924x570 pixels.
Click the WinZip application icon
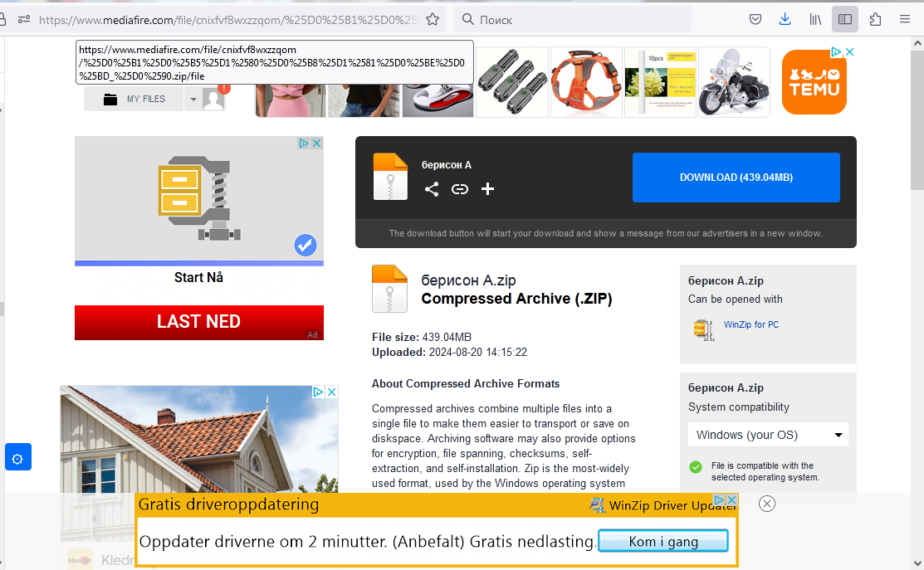click(x=704, y=329)
